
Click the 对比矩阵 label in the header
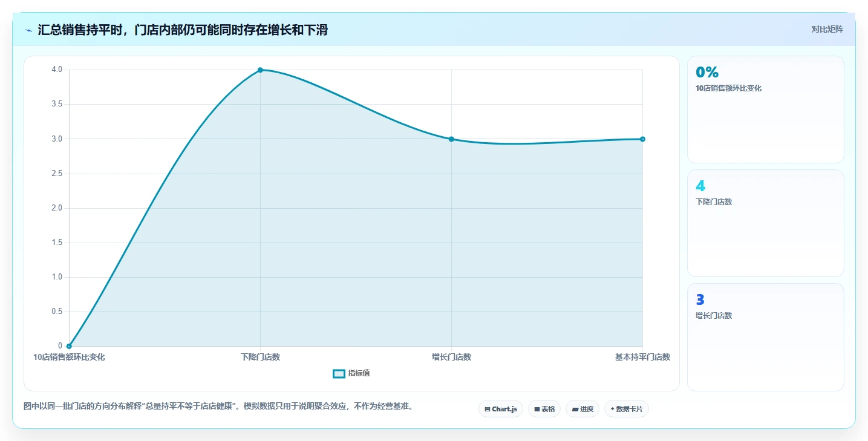[x=827, y=30]
